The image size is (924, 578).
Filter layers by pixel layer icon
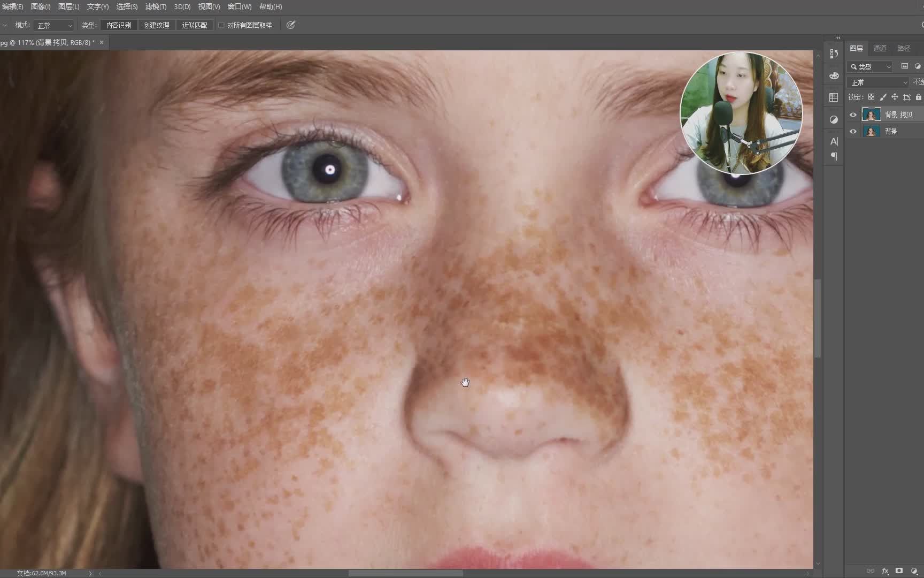tap(905, 66)
